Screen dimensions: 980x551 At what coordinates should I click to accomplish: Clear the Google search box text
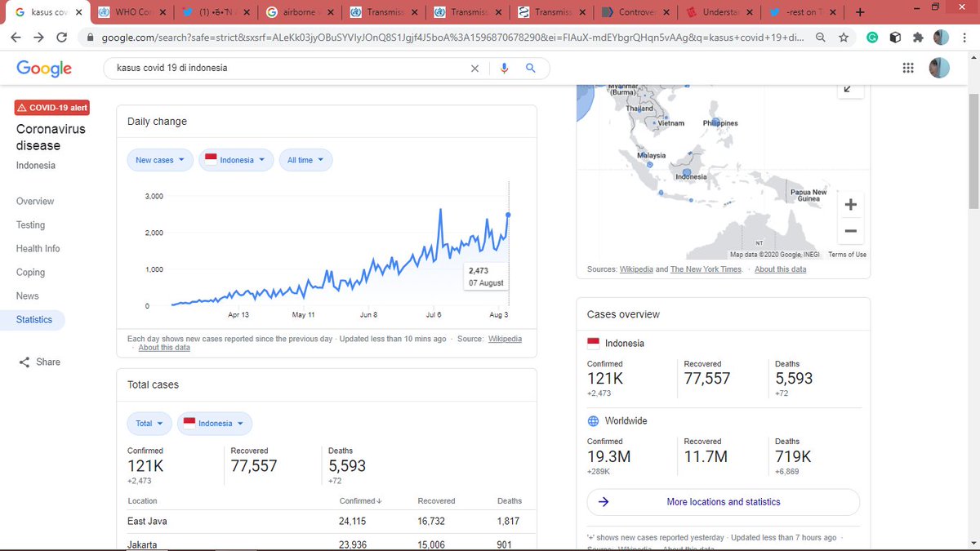474,69
